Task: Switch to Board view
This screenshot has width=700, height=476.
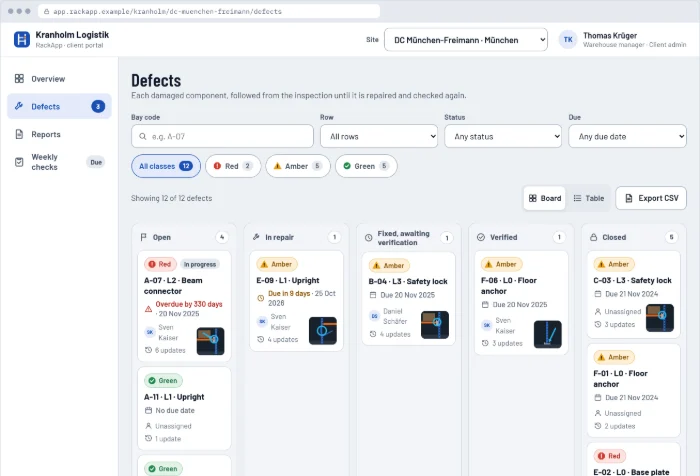Action: (x=545, y=198)
